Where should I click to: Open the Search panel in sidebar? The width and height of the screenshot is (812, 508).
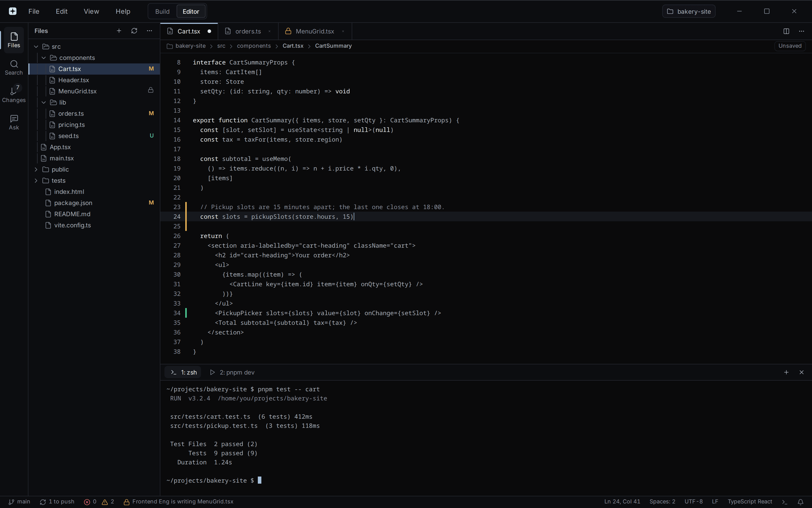[x=14, y=67]
